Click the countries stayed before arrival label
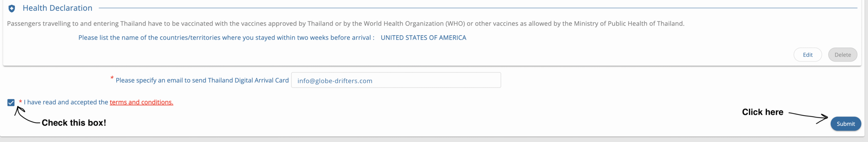868x142 pixels. tap(226, 38)
